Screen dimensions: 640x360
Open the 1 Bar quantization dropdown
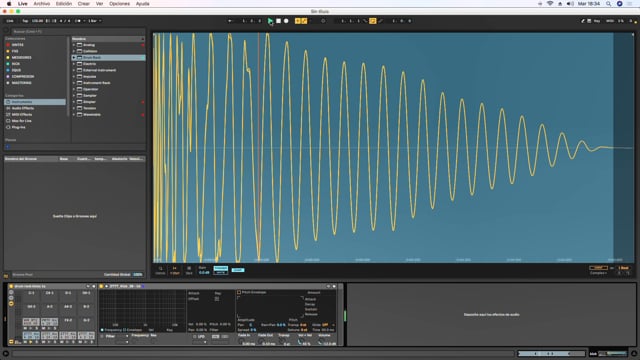pyautogui.click(x=95, y=21)
